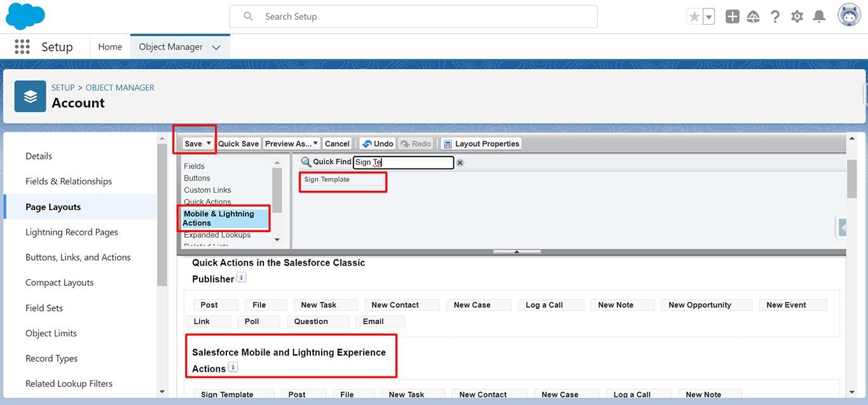Open Compact Layouts in the sidebar
The width and height of the screenshot is (868, 405).
click(x=60, y=282)
